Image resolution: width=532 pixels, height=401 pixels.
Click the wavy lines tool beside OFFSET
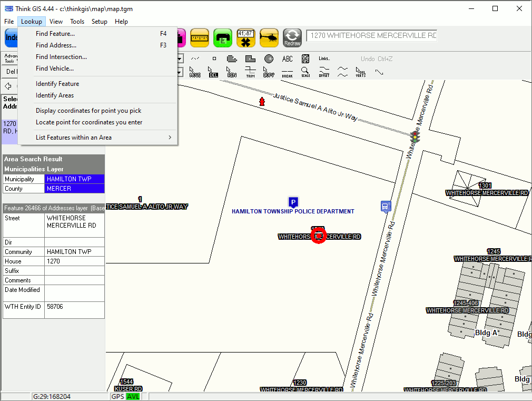coord(342,72)
